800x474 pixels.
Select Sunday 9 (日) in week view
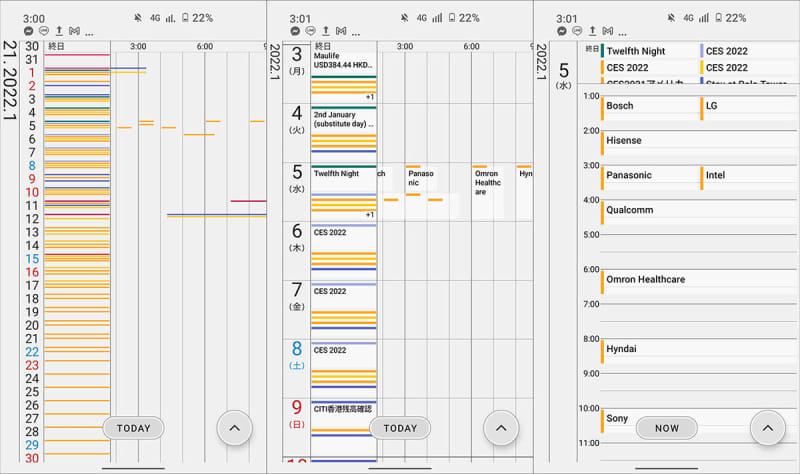click(297, 414)
